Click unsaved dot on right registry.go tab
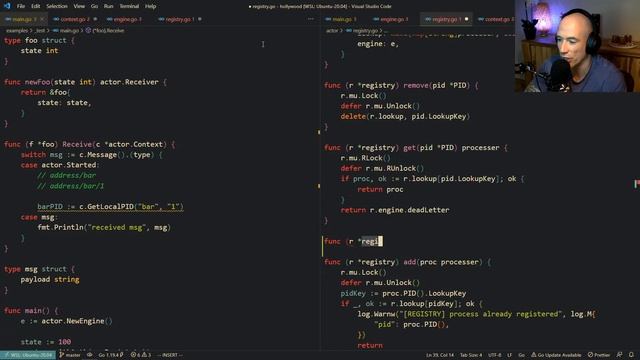Screen dimensions: 640x360 click(x=466, y=19)
